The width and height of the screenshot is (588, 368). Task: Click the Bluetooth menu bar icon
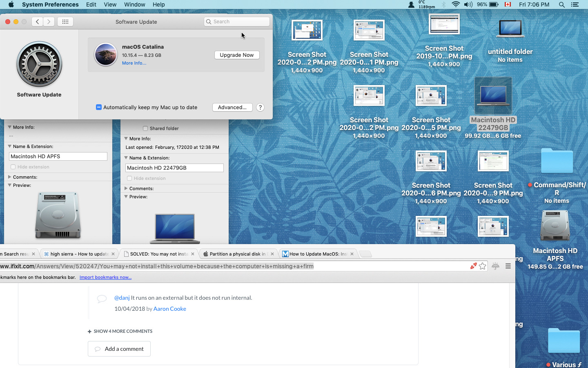[444, 4]
